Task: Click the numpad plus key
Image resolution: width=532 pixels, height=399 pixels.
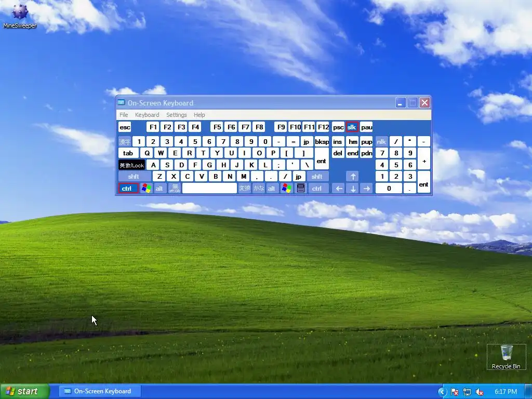Action: coord(424,159)
